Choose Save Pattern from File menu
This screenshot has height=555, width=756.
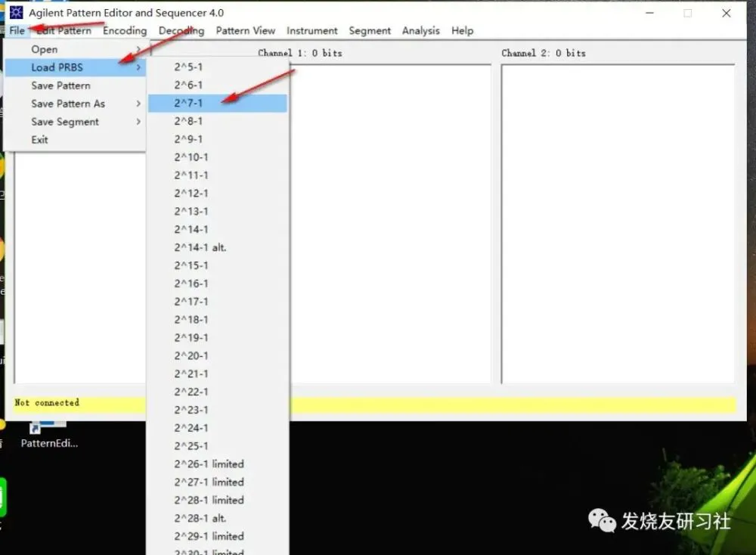pyautogui.click(x=75, y=85)
